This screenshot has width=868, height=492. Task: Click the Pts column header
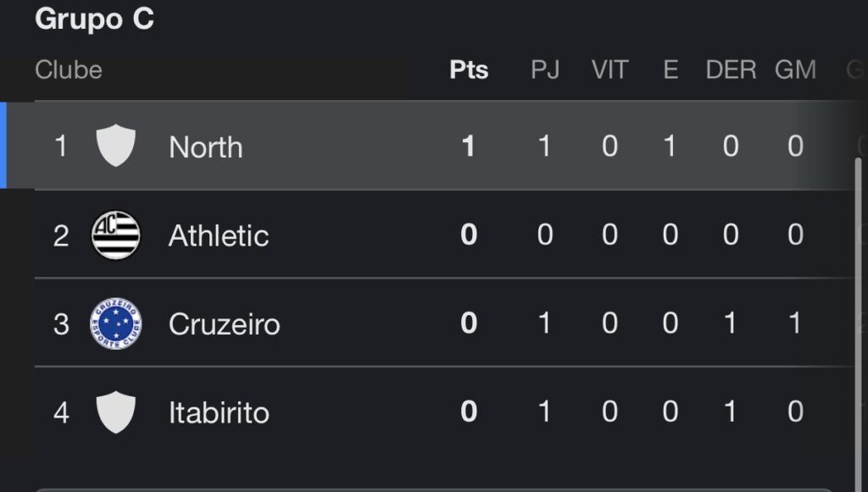(469, 69)
